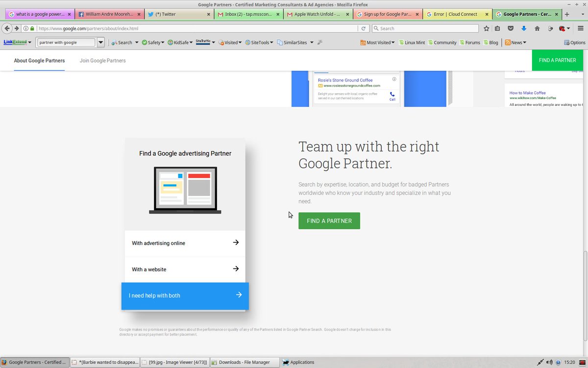This screenshot has height=368, width=588.
Task: Click the green FIND A PARTNER button in page body
Action: 329,221
